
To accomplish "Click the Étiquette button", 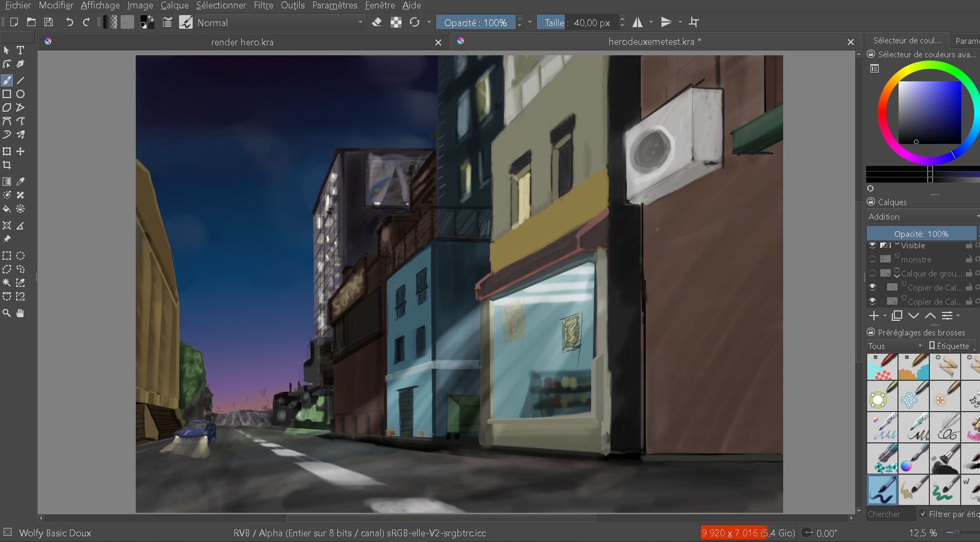I will point(951,346).
